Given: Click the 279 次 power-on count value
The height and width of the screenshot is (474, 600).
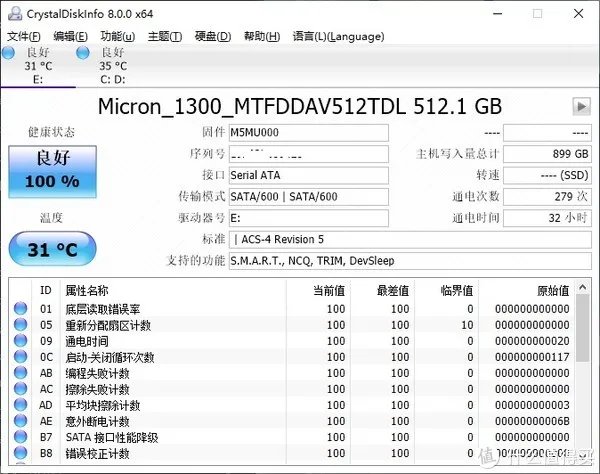Looking at the screenshot, I should pyautogui.click(x=547, y=197).
